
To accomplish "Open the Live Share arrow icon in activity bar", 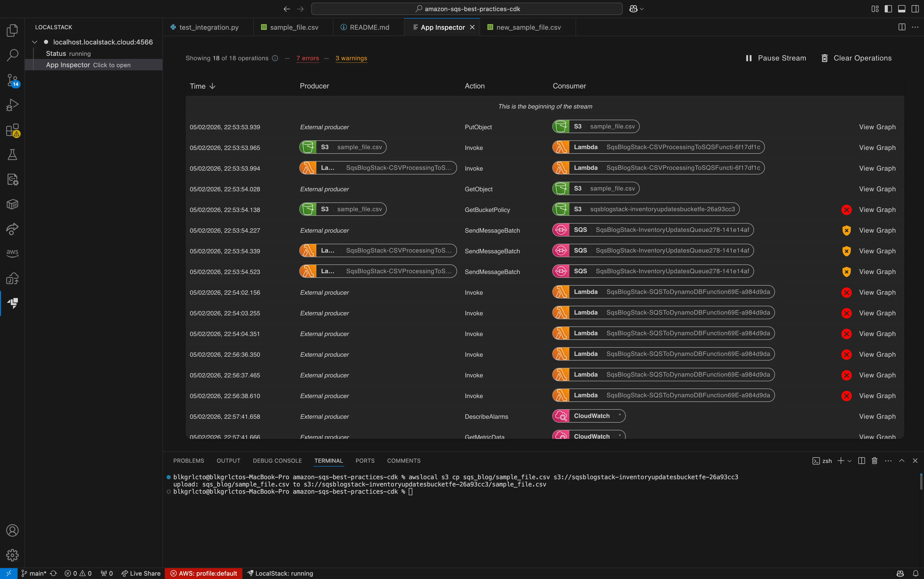I will tap(12, 229).
